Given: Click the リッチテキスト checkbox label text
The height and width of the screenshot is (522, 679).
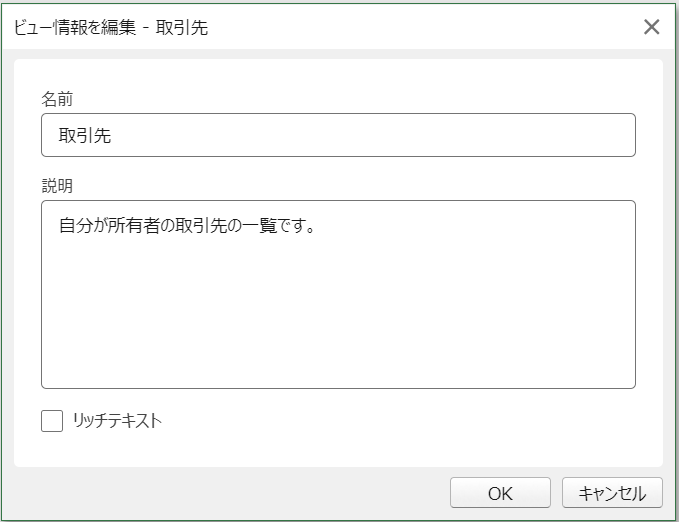Looking at the screenshot, I should [117, 421].
